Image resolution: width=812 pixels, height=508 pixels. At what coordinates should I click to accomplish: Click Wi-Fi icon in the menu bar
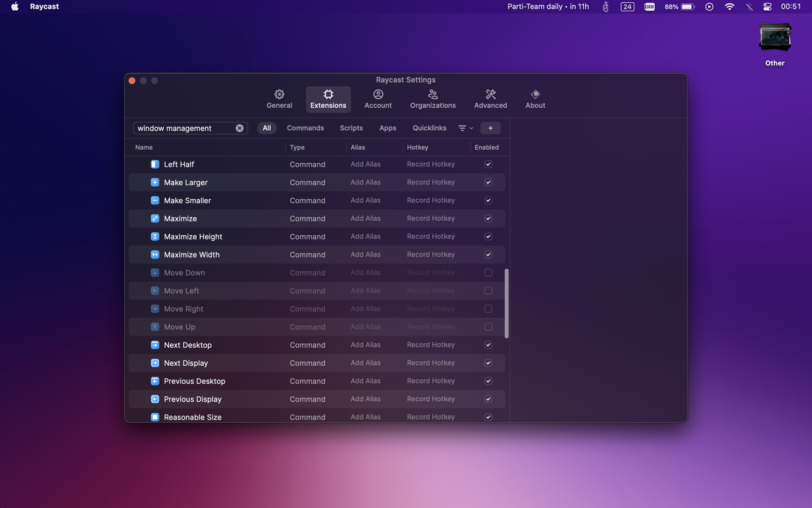tap(729, 7)
